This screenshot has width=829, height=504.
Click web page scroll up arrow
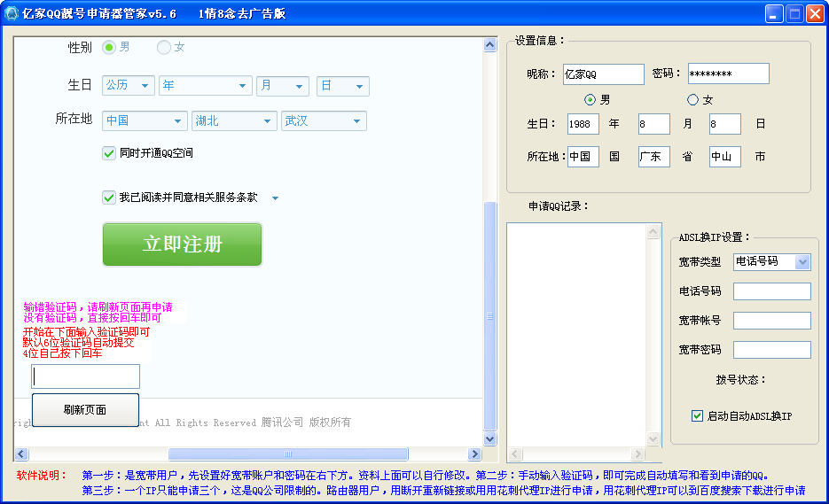[x=490, y=45]
